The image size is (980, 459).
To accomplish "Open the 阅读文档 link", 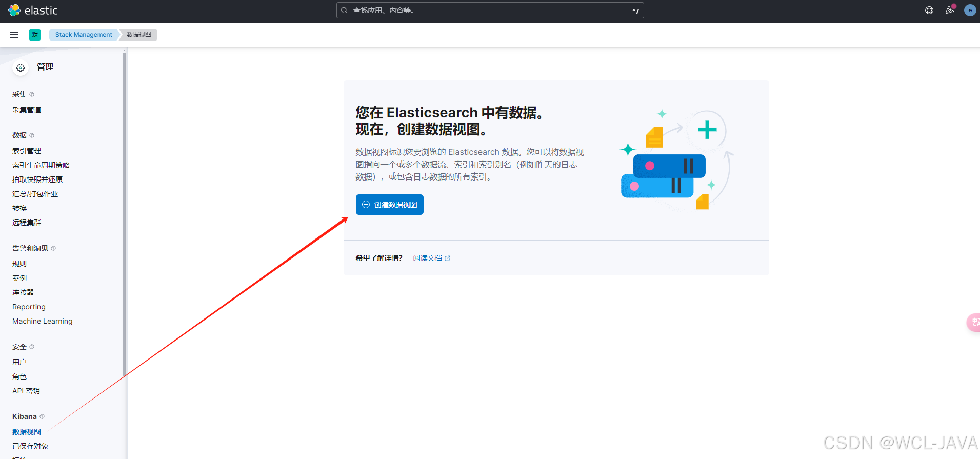I will (428, 258).
